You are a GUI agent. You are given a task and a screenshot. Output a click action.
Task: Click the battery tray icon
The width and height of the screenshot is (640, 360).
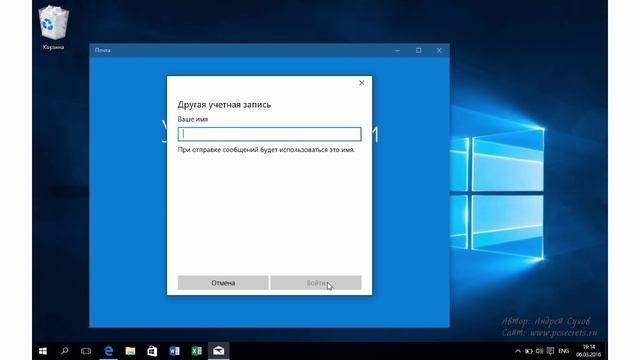529,351
